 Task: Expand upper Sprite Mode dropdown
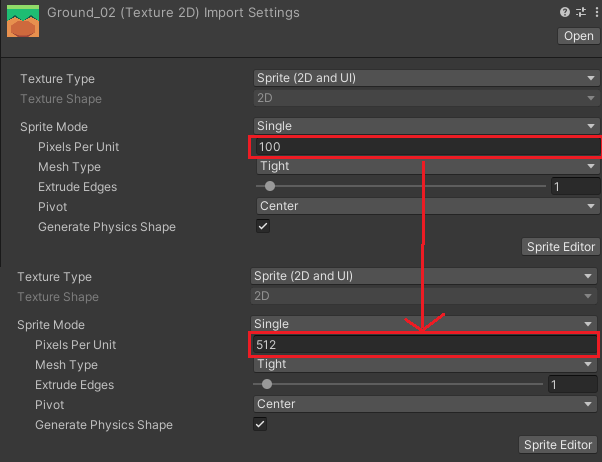(426, 127)
